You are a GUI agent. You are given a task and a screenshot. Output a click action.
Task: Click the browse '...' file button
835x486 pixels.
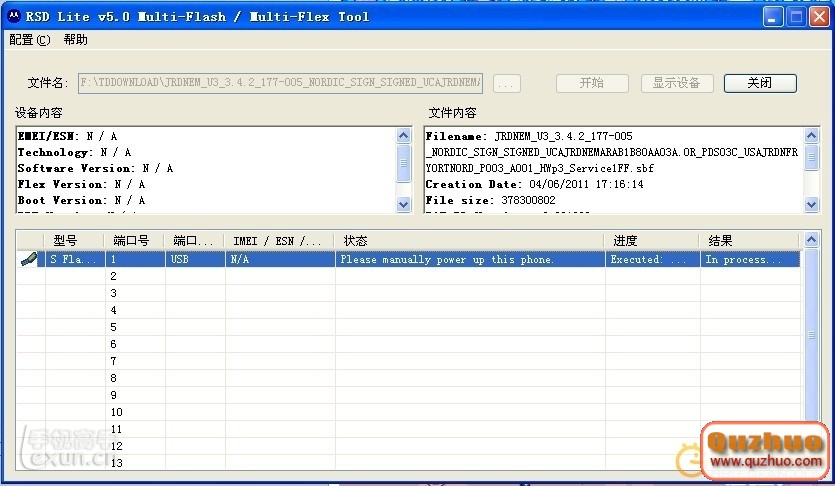506,84
